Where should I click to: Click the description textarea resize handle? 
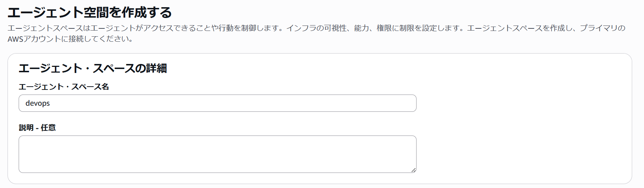(414, 170)
